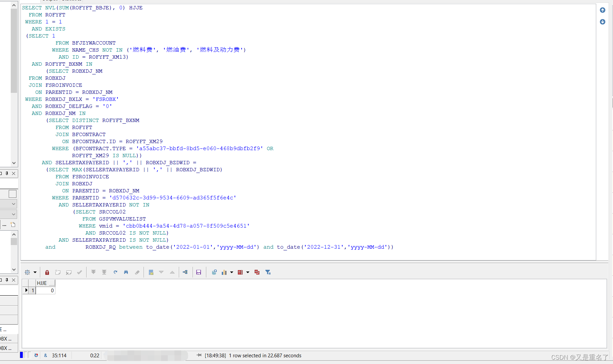Click the BFCONTRACT.TYPE GUID string in SQL
The height and width of the screenshot is (364, 613).
click(200, 149)
